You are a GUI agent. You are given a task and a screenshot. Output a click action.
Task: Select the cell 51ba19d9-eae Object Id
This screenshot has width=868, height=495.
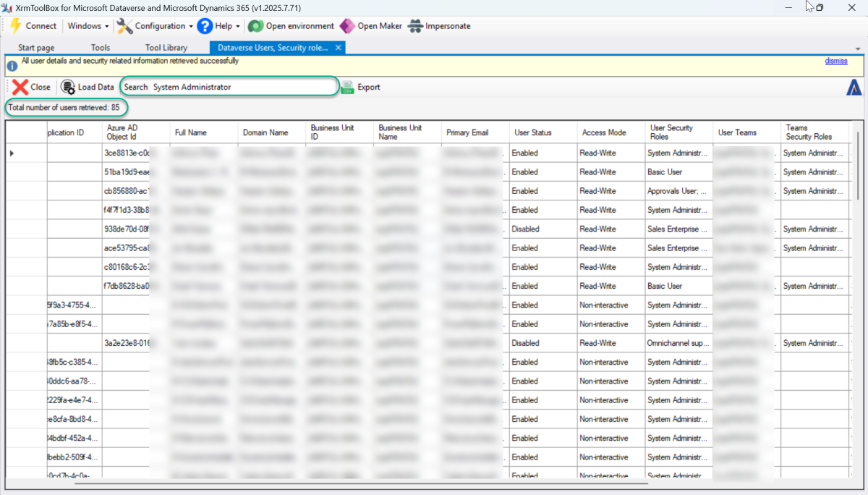[x=136, y=172]
